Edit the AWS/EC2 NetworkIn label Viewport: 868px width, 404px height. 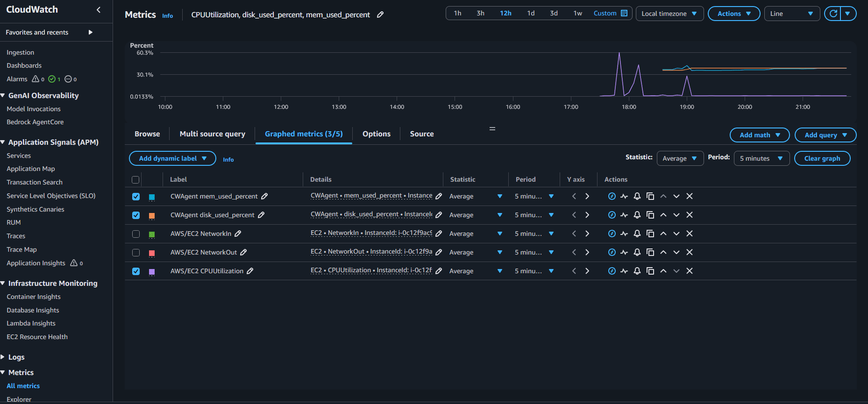[238, 234]
